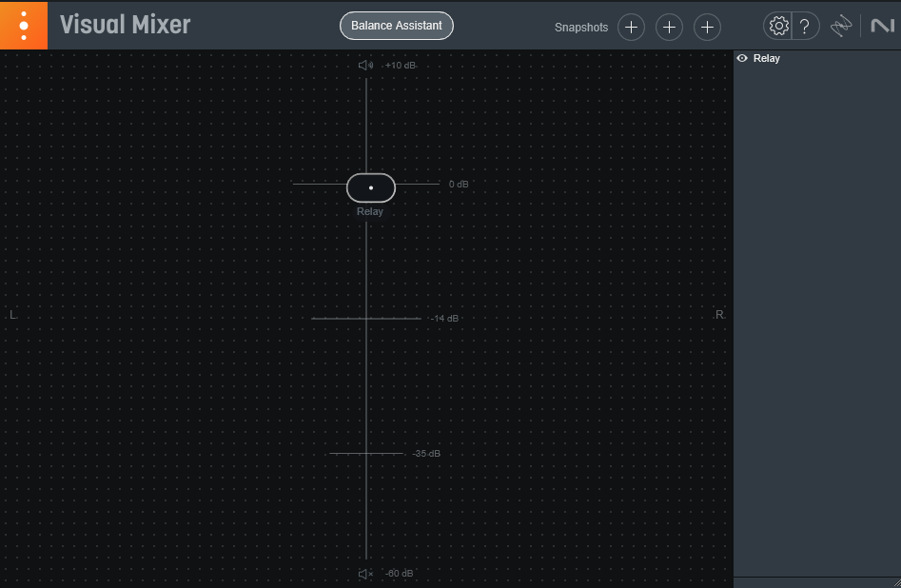
Task: Toggle Relay visibility with the eye icon
Action: pyautogui.click(x=741, y=58)
